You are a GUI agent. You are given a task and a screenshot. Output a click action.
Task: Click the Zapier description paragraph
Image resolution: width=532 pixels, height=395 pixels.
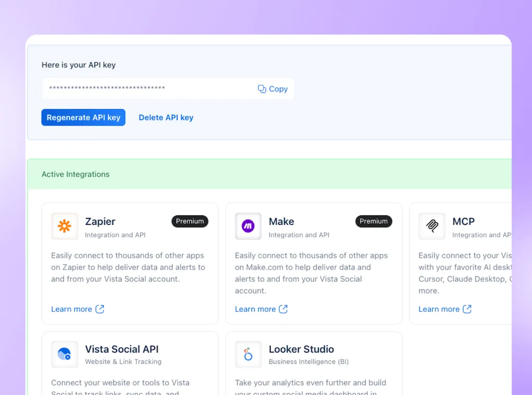128,267
